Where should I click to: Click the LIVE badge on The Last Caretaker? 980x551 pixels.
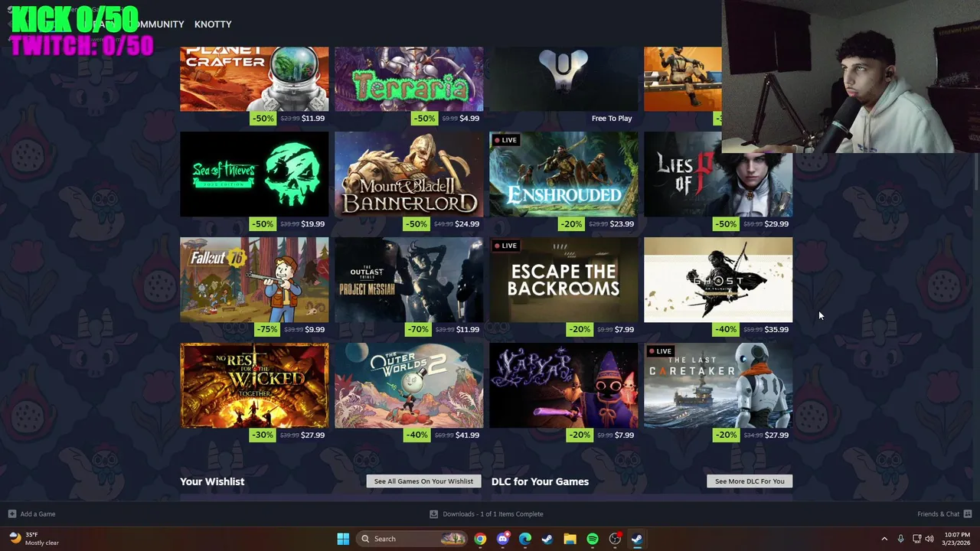[660, 351]
